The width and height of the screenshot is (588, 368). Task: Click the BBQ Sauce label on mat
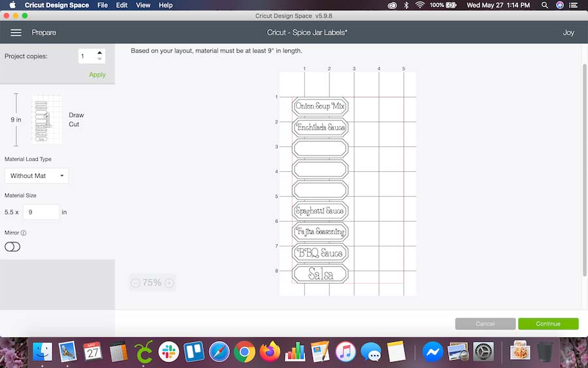point(320,253)
